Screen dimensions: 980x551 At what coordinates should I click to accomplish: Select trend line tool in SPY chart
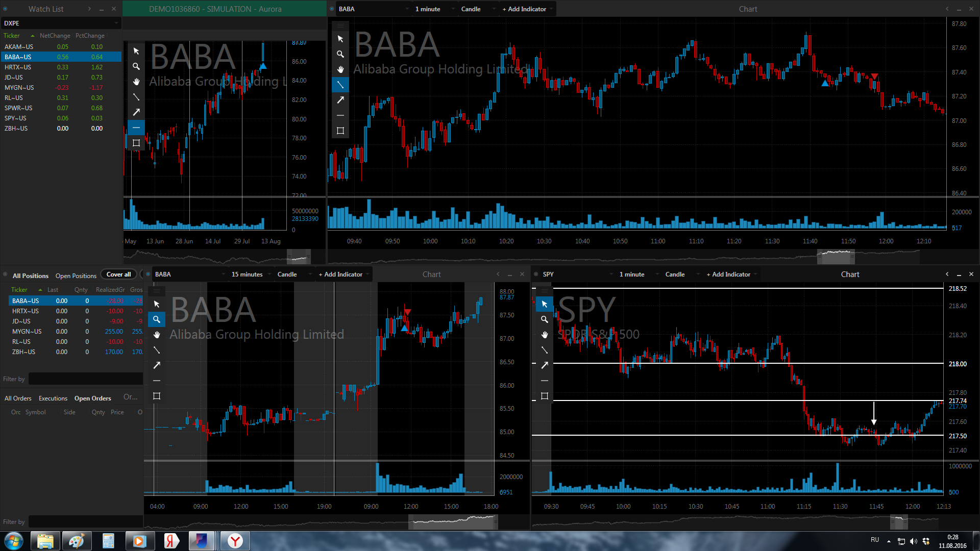pos(545,350)
